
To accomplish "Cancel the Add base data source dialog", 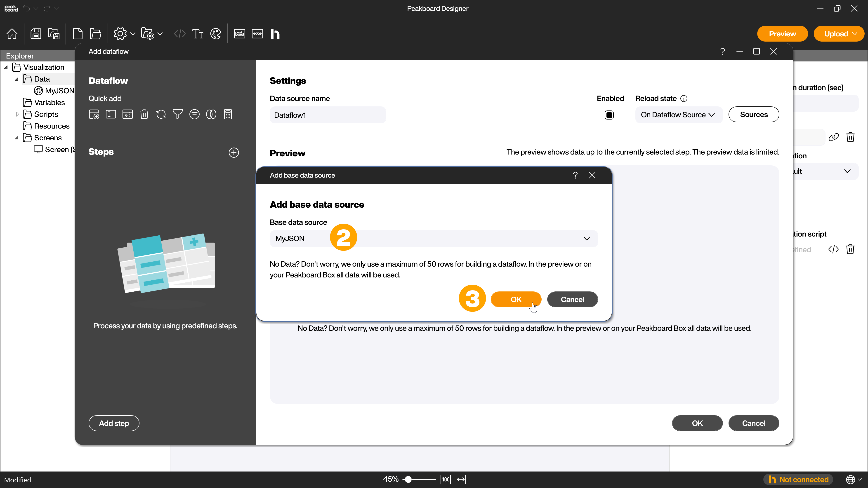I will click(x=572, y=299).
